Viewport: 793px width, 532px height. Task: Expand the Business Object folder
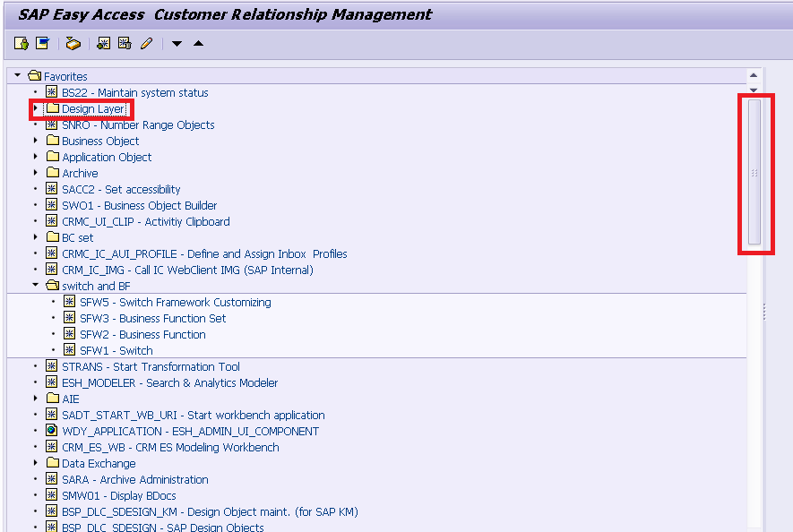pyautogui.click(x=36, y=141)
